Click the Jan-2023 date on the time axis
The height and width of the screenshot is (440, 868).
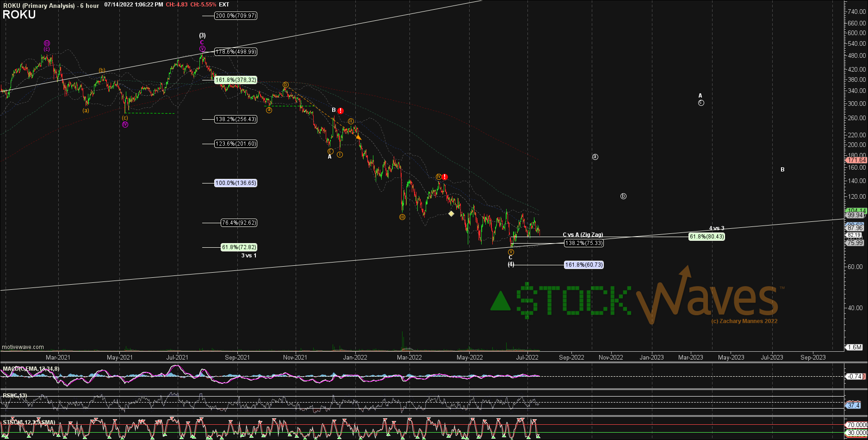click(651, 357)
